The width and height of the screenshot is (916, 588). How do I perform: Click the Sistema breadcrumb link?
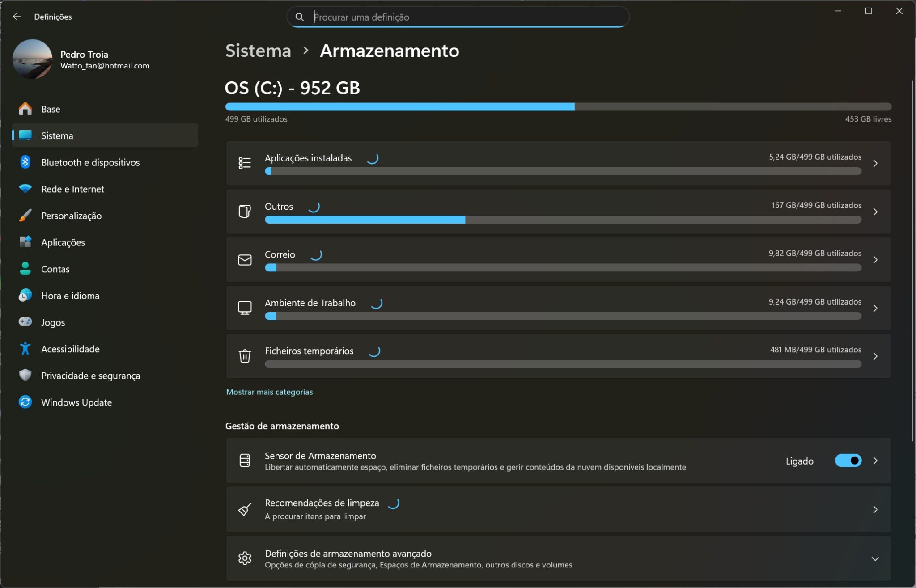click(258, 51)
